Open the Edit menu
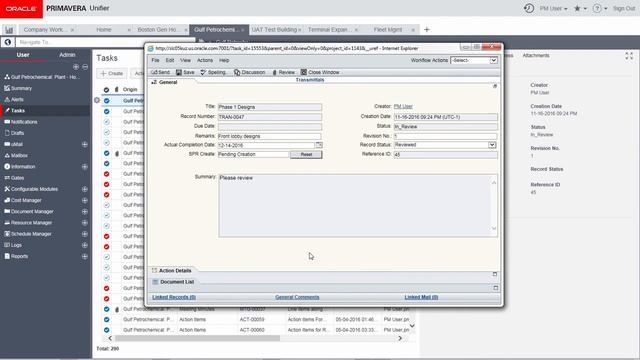640x360 pixels. (170, 60)
